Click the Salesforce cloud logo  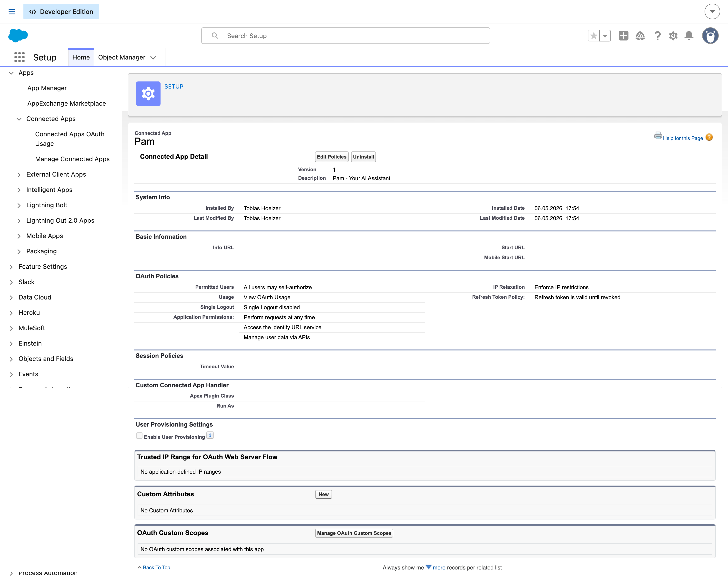coord(18,35)
